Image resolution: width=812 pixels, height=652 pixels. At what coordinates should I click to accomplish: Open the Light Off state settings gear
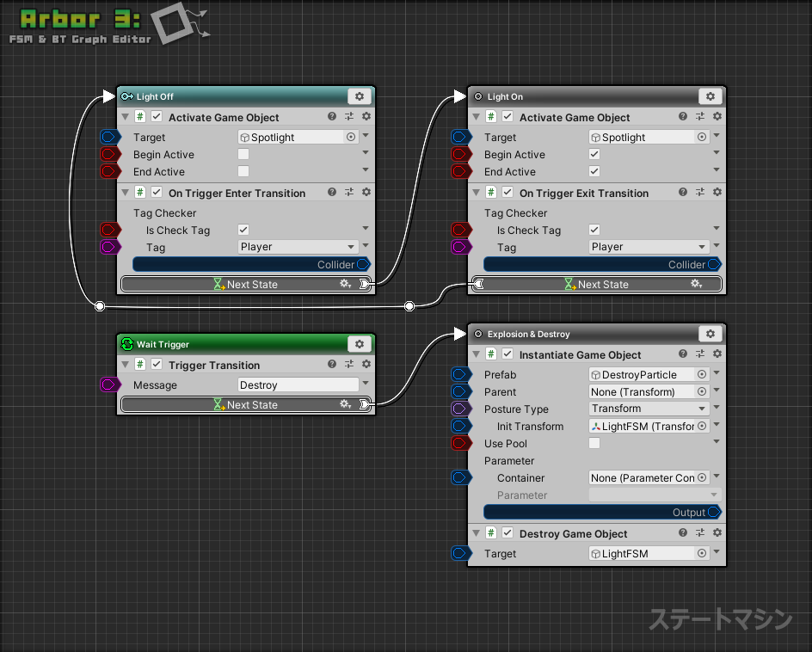360,96
